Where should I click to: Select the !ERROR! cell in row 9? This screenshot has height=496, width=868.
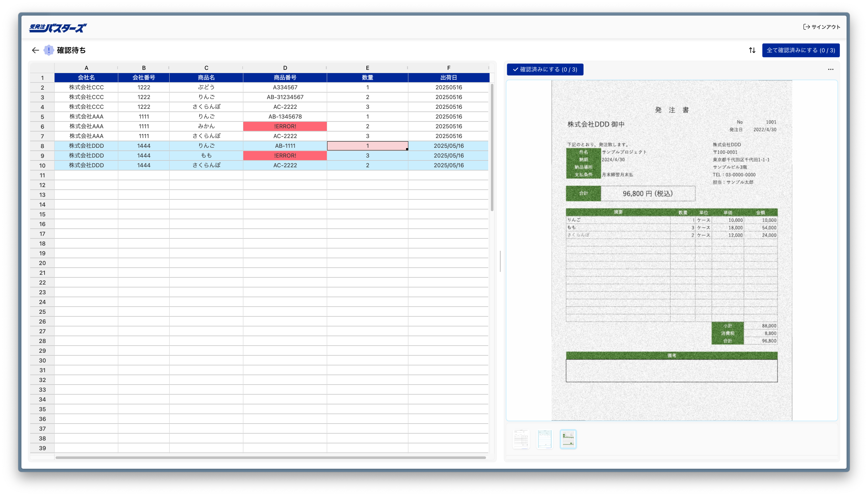(285, 156)
